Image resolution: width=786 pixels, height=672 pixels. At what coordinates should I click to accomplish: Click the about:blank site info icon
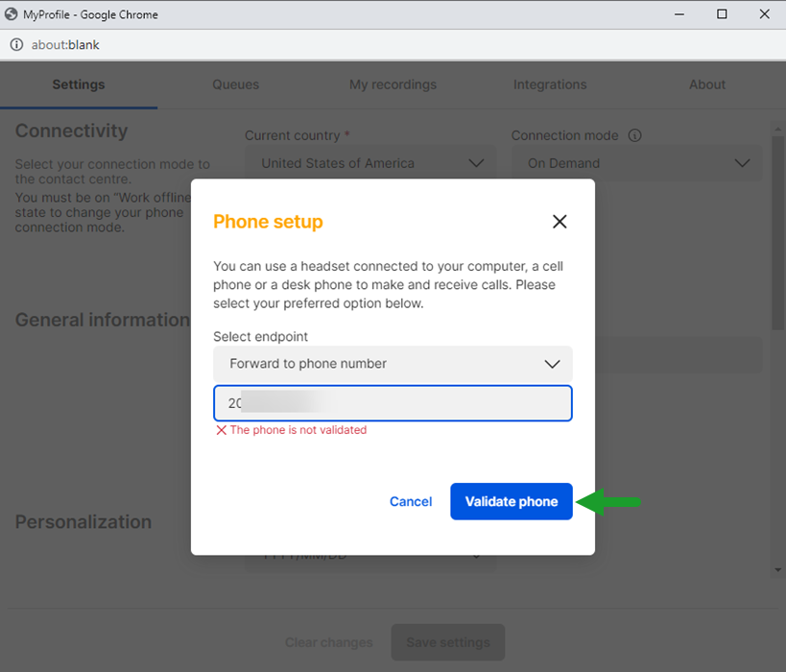click(16, 44)
